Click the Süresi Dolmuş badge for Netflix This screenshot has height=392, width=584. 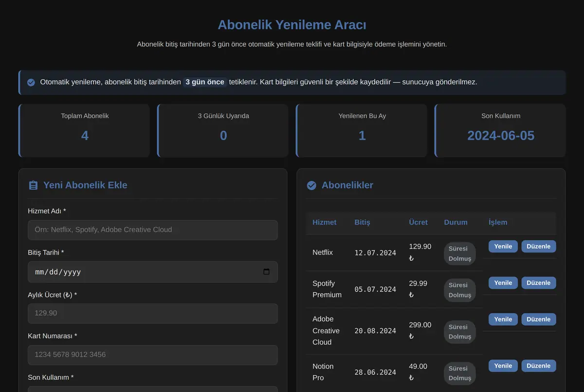(460, 253)
